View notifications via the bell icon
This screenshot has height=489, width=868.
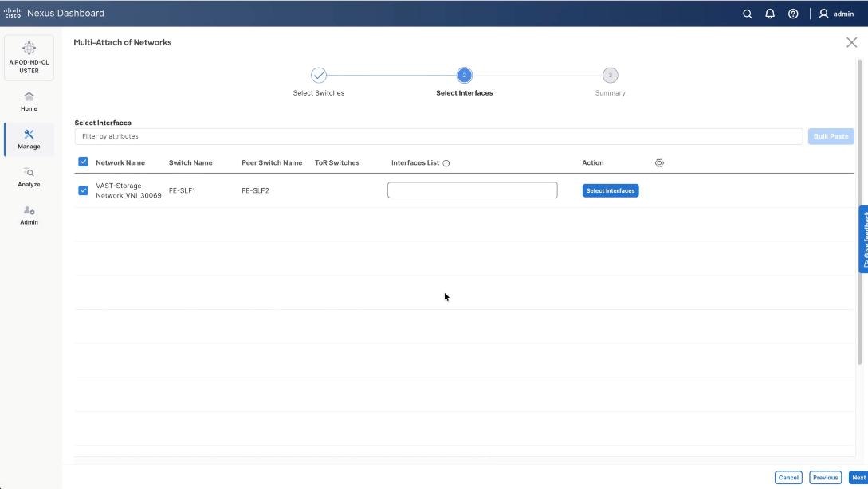point(769,14)
